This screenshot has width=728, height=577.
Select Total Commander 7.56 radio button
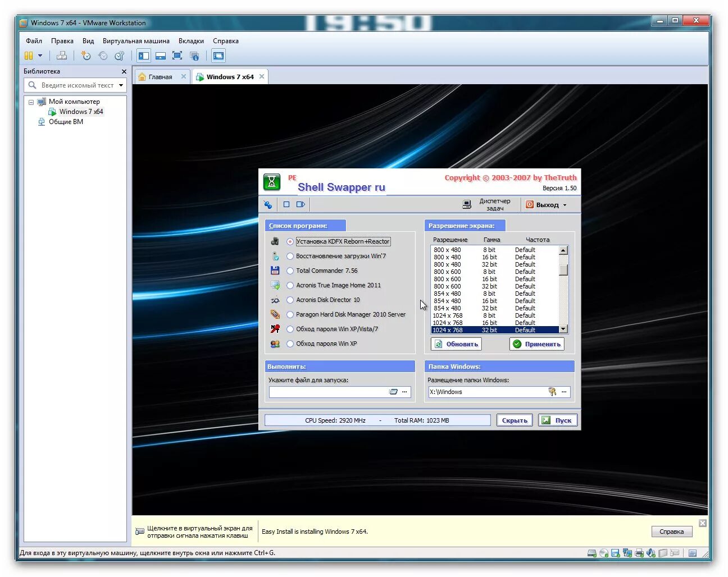click(x=290, y=271)
